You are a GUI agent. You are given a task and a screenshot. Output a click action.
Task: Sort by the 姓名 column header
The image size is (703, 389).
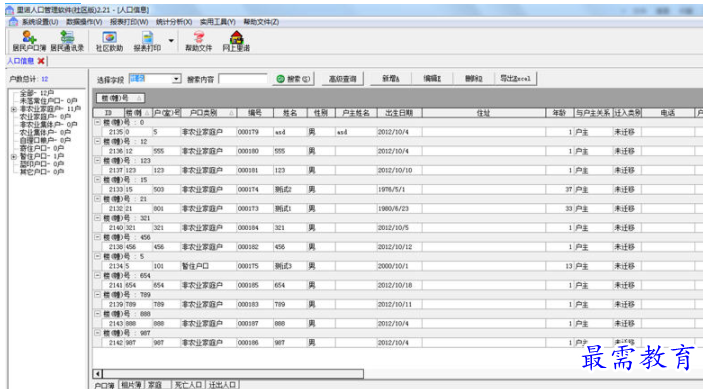point(290,113)
